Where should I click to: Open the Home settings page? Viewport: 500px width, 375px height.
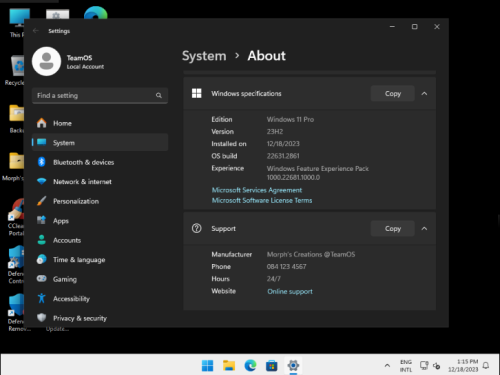pos(100,123)
